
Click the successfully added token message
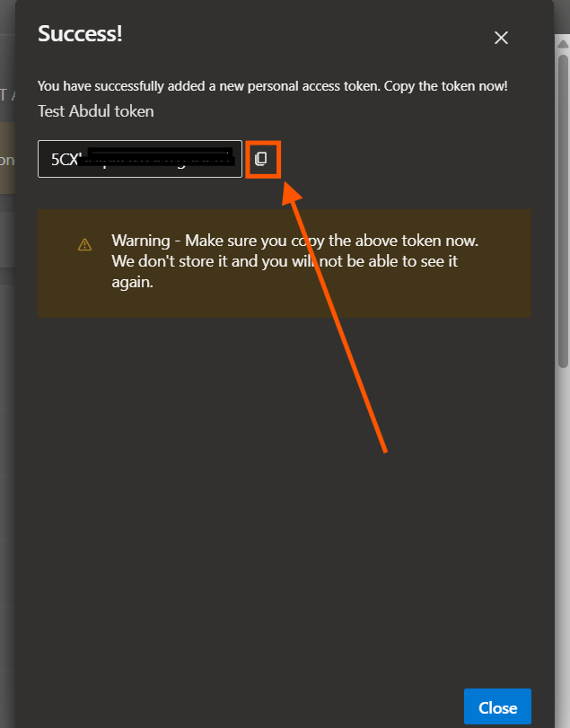(273, 86)
